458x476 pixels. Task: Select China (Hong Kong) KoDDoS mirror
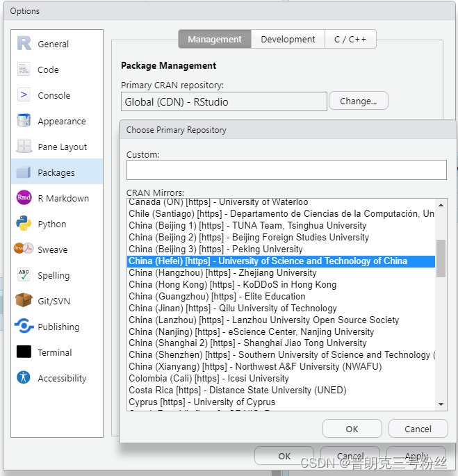pos(281,285)
